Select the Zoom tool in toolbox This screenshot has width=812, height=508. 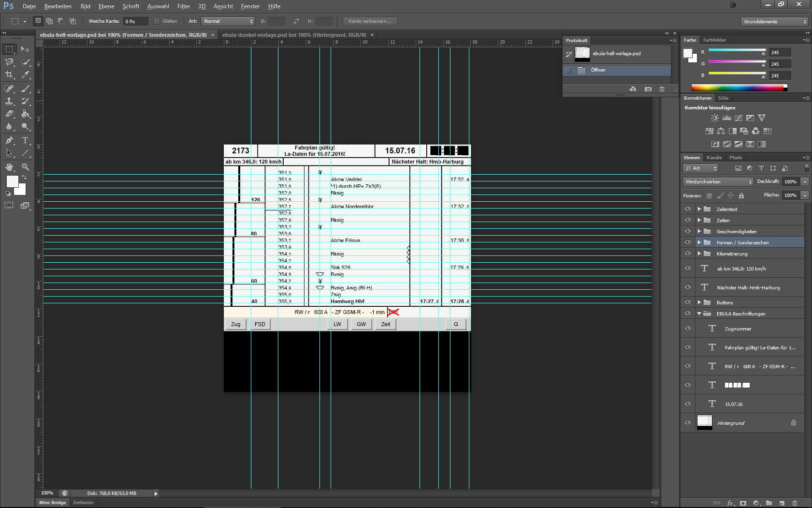pos(25,167)
